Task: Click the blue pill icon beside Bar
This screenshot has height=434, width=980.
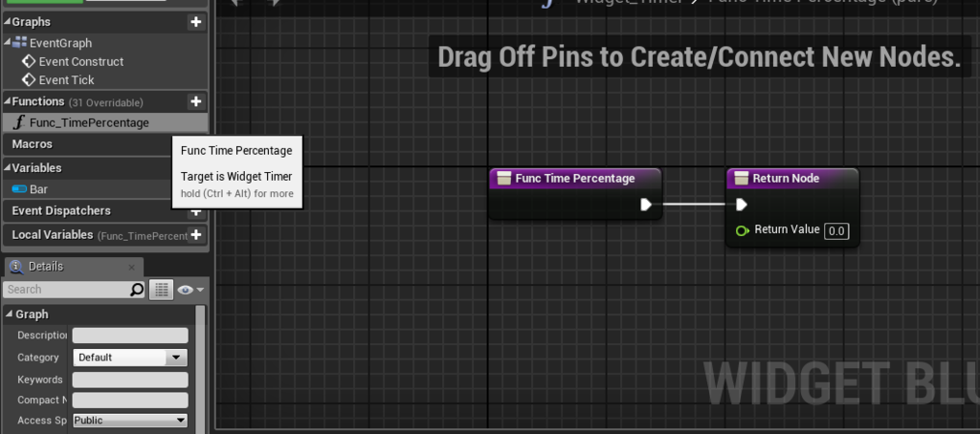Action: 19,189
